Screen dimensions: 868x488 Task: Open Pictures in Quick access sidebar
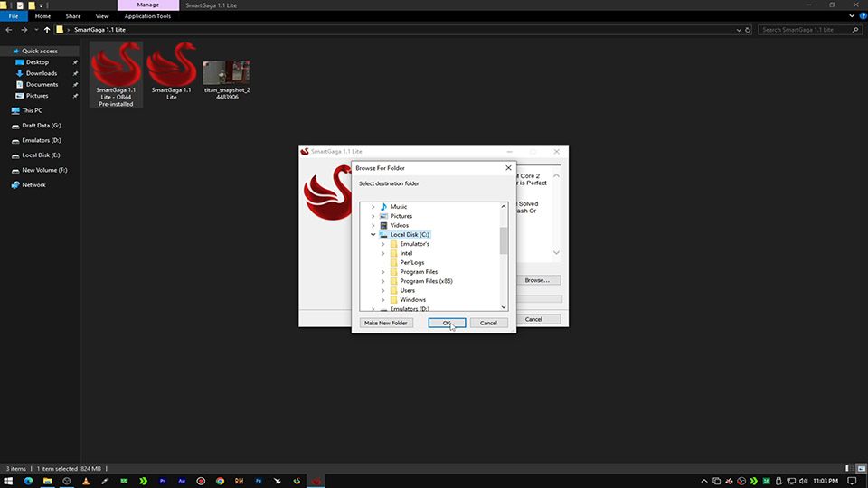tap(37, 96)
